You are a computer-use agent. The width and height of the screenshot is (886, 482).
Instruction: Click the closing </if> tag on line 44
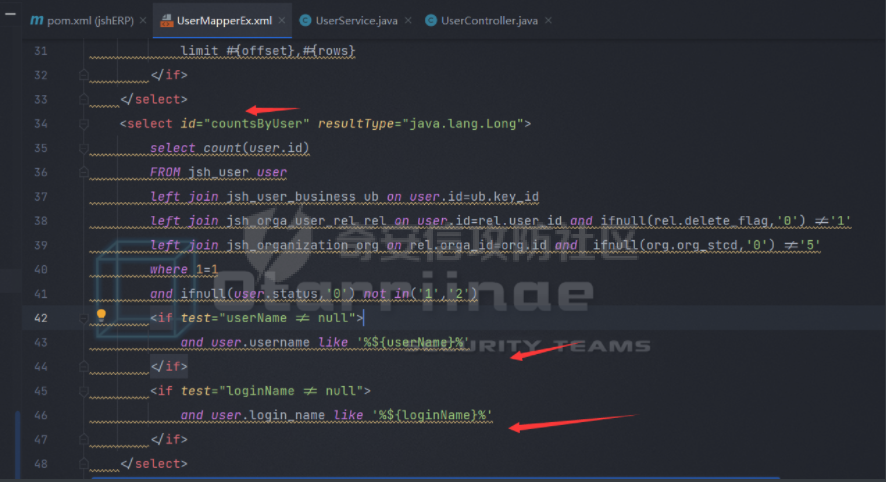tap(169, 367)
